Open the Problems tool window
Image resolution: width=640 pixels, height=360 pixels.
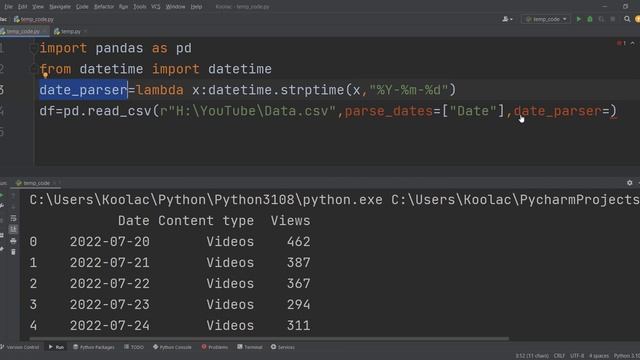click(215, 347)
